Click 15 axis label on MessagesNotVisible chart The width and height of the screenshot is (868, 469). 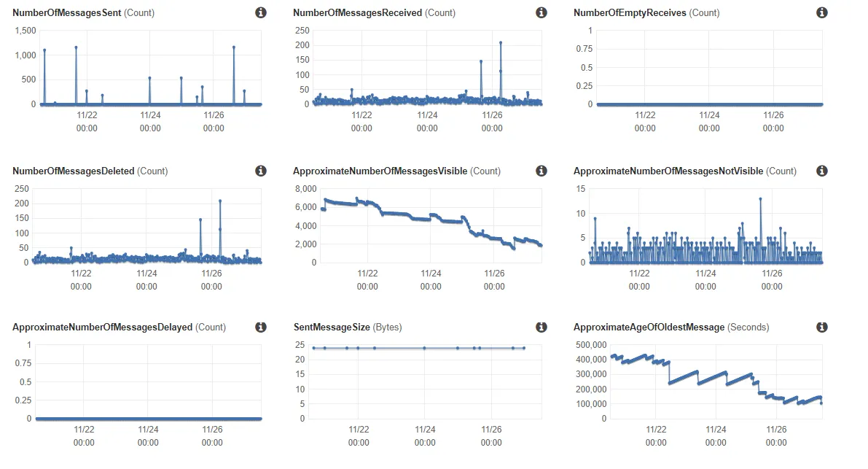tap(580, 189)
